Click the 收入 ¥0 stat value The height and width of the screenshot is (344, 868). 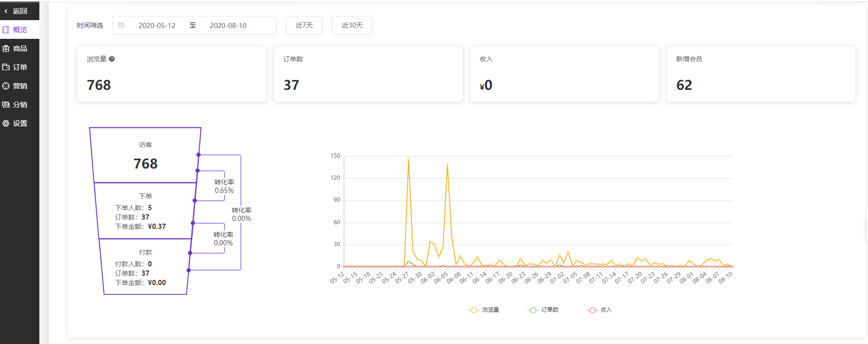[486, 85]
